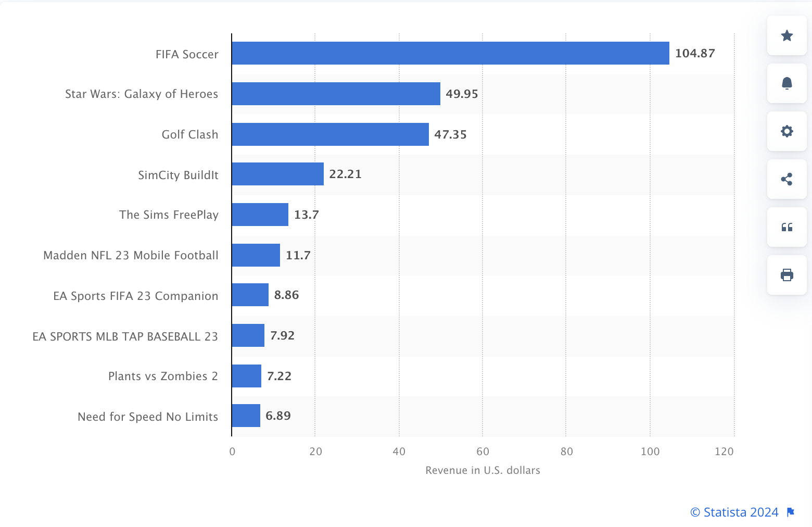Image resolution: width=812 pixels, height=527 pixels.
Task: Select the Plants vs Zombies 2 bar
Action: (x=246, y=376)
